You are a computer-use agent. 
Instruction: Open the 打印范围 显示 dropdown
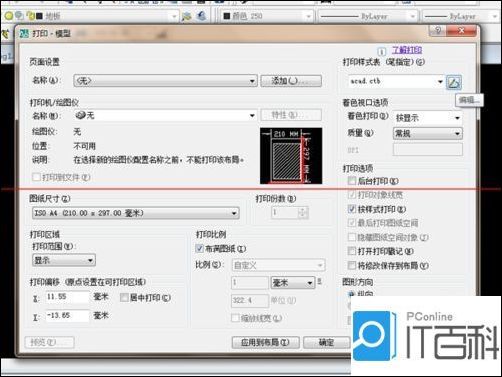point(64,260)
